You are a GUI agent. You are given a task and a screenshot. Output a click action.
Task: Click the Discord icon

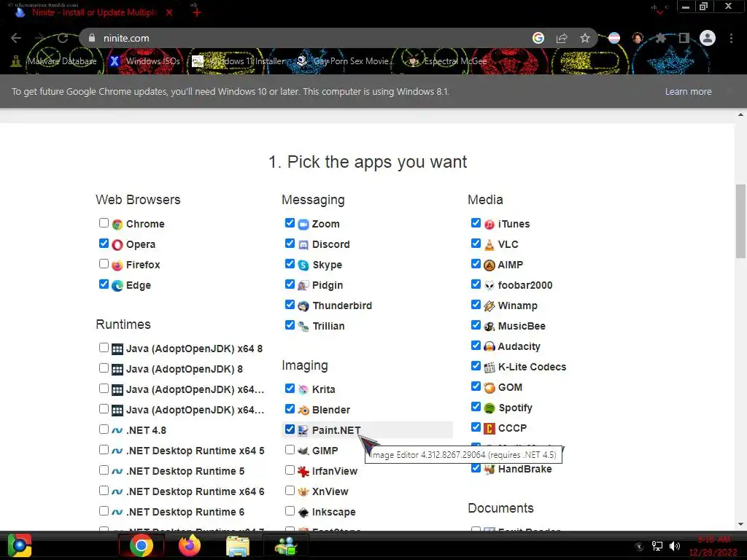pos(303,245)
